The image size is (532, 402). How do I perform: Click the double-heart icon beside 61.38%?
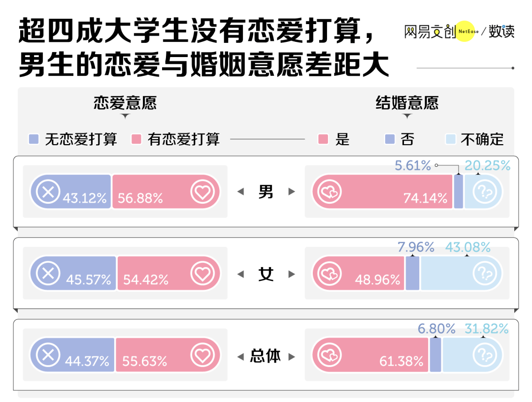[329, 355]
